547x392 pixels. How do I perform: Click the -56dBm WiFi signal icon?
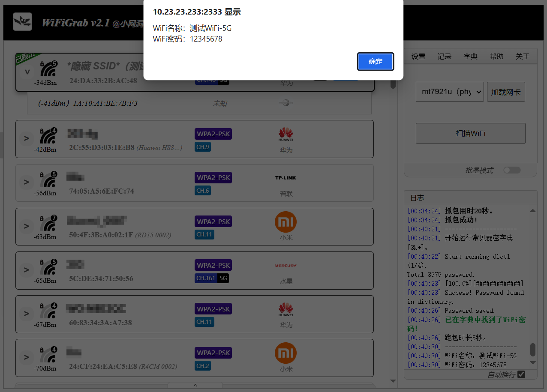click(48, 179)
